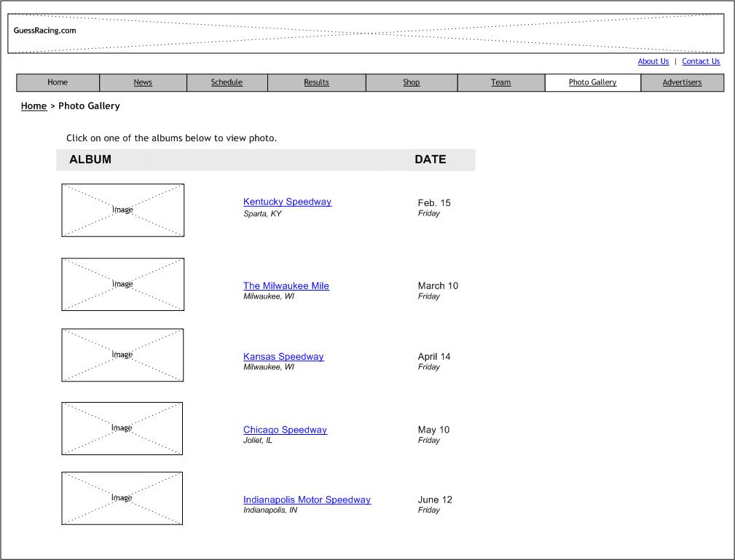735x560 pixels.
Task: Select the Indianapolis Motor Speedway thumbnail image
Action: click(122, 498)
